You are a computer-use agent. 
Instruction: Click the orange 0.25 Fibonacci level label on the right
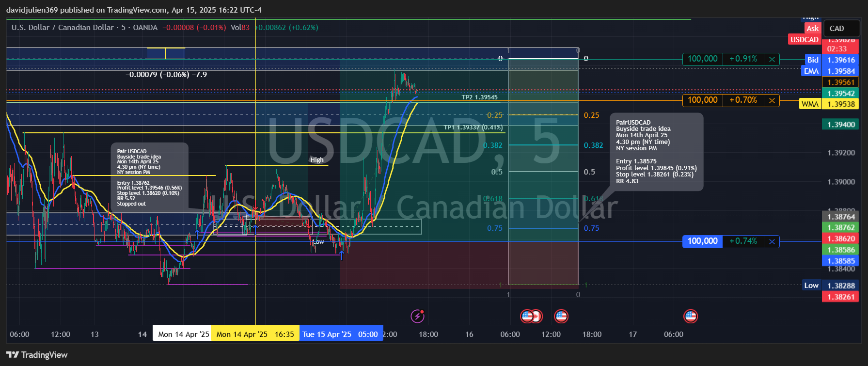pos(591,115)
